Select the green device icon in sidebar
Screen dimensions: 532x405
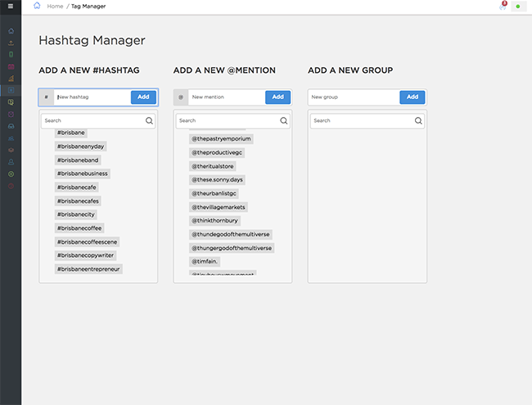[11, 54]
